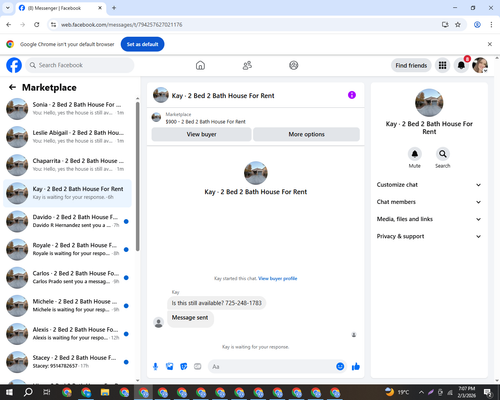This screenshot has width=500, height=400.
Task: Click the back arrow next to Marketplace
Action: click(x=12, y=87)
